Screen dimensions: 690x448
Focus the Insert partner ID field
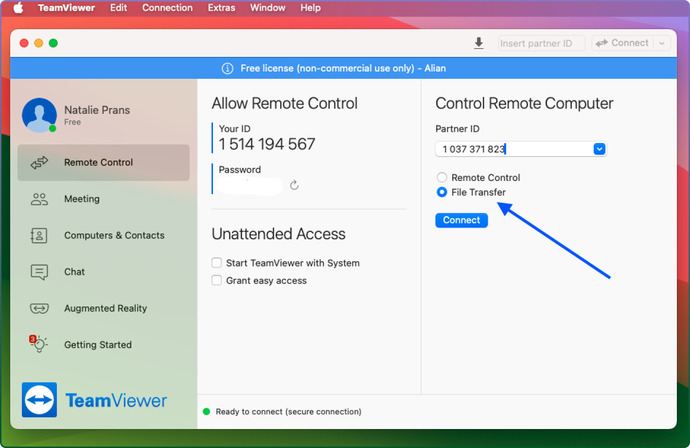541,43
